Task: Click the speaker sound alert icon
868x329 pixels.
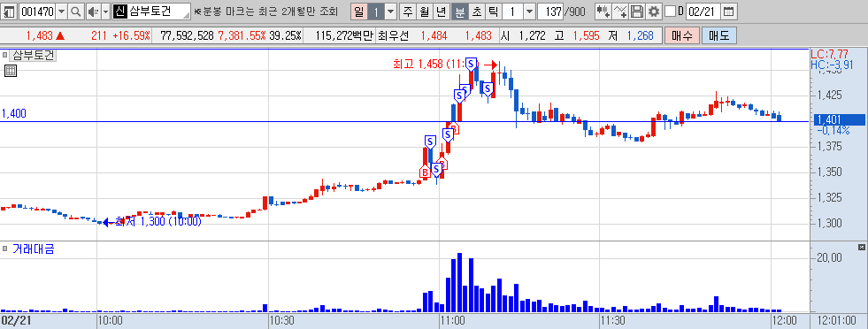Action: 92,11
